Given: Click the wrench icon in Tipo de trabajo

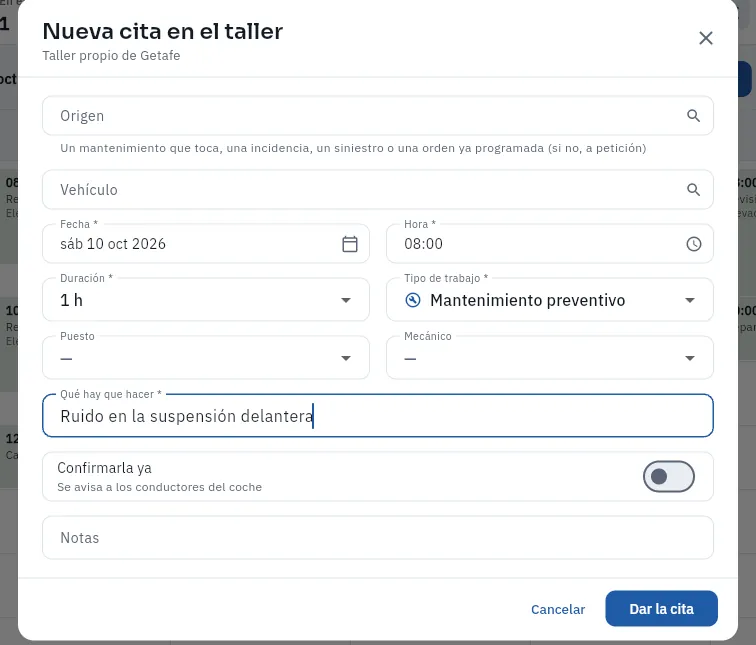Looking at the screenshot, I should click(x=413, y=300).
